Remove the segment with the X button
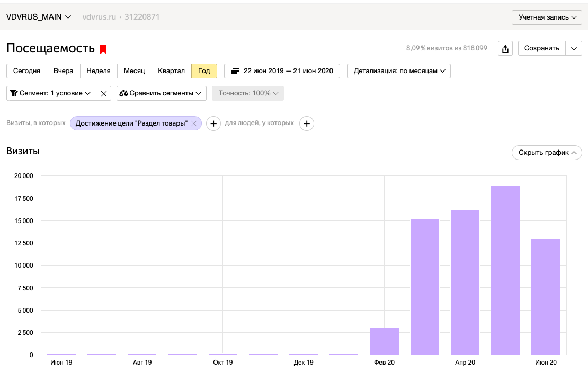This screenshot has width=588, height=371. pyautogui.click(x=104, y=93)
